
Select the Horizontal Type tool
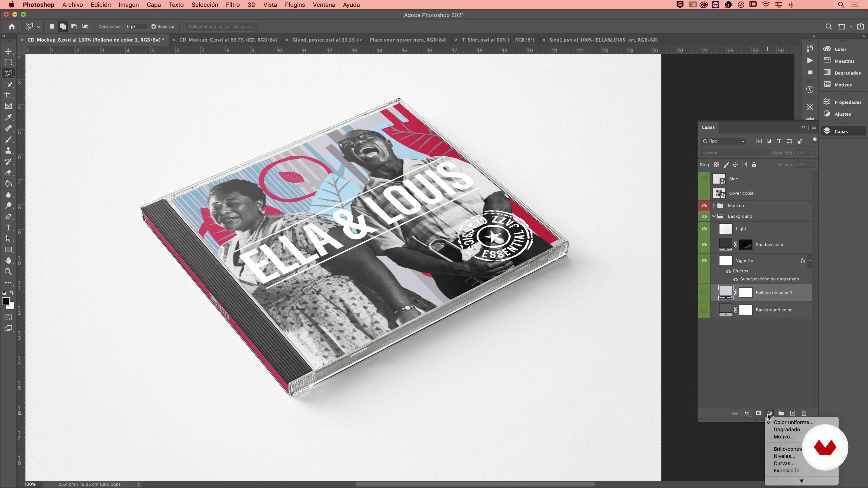(8, 228)
